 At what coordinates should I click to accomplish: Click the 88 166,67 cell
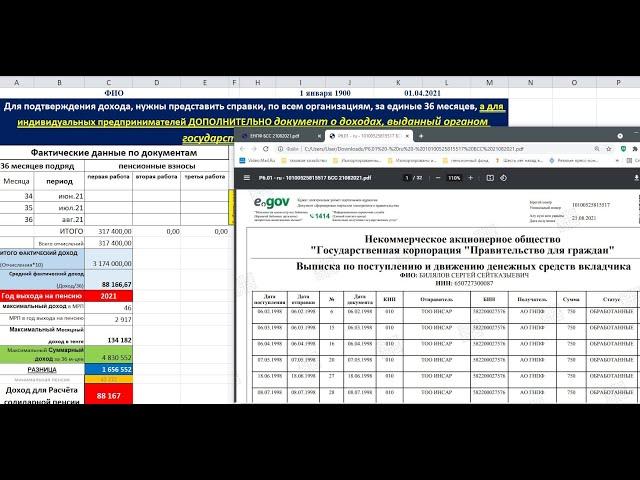coord(109,280)
